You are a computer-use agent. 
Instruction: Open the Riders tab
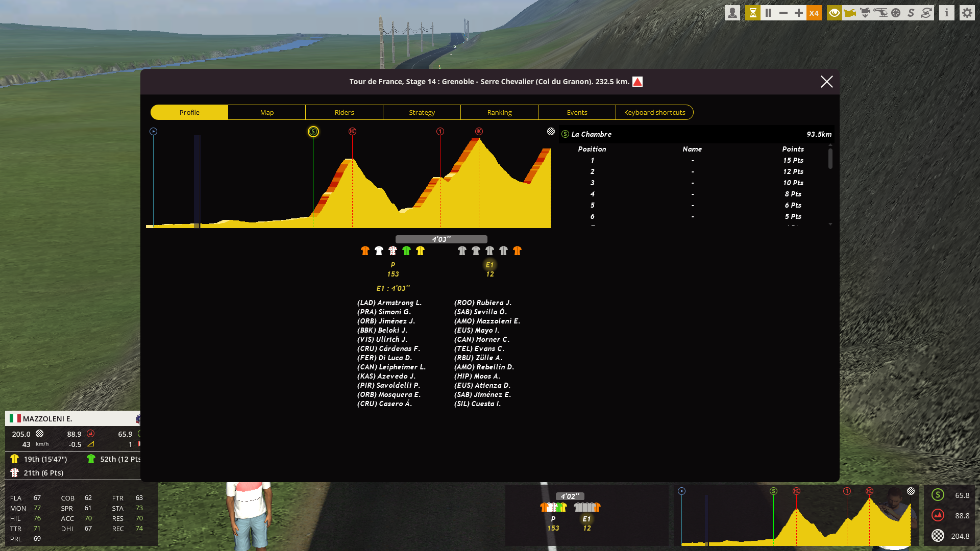[345, 112]
